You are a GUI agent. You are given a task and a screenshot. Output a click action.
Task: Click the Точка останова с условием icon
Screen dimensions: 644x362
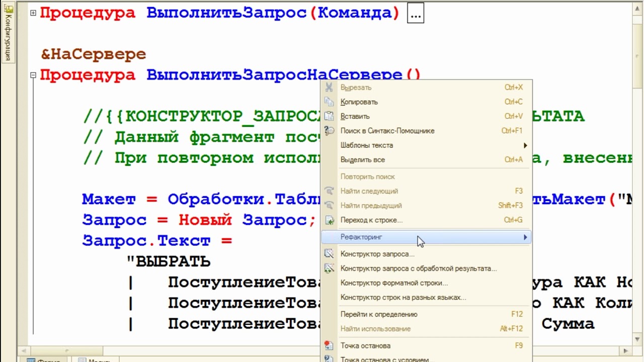329,359
